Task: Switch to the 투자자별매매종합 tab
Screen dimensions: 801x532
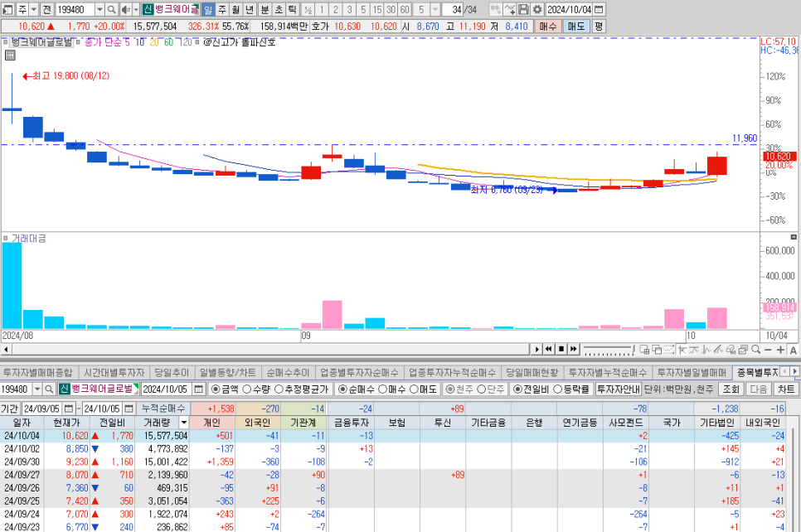Action: [38, 373]
